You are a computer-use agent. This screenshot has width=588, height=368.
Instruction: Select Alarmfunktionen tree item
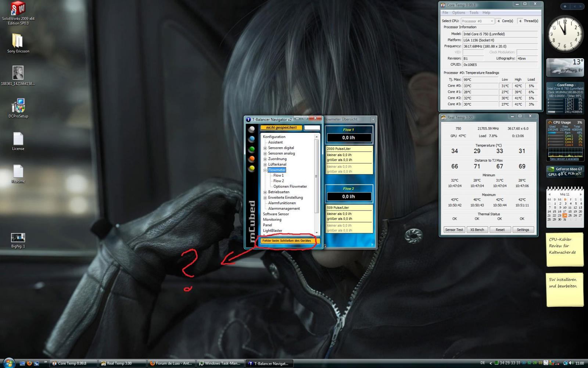coord(282,203)
